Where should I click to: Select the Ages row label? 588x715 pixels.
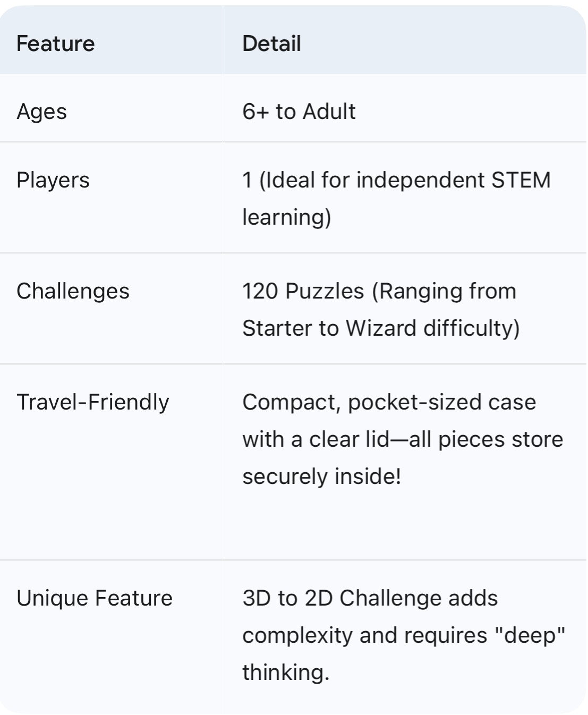tap(41, 112)
